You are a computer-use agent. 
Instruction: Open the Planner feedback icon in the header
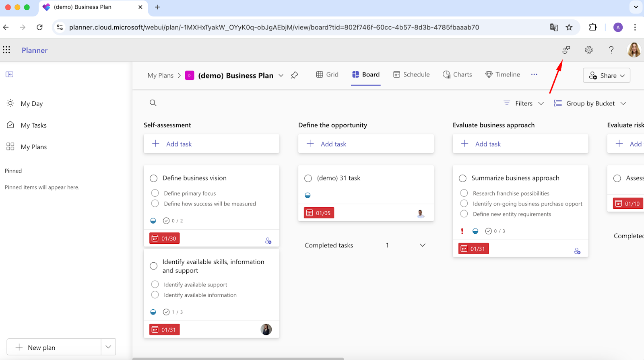tap(566, 50)
